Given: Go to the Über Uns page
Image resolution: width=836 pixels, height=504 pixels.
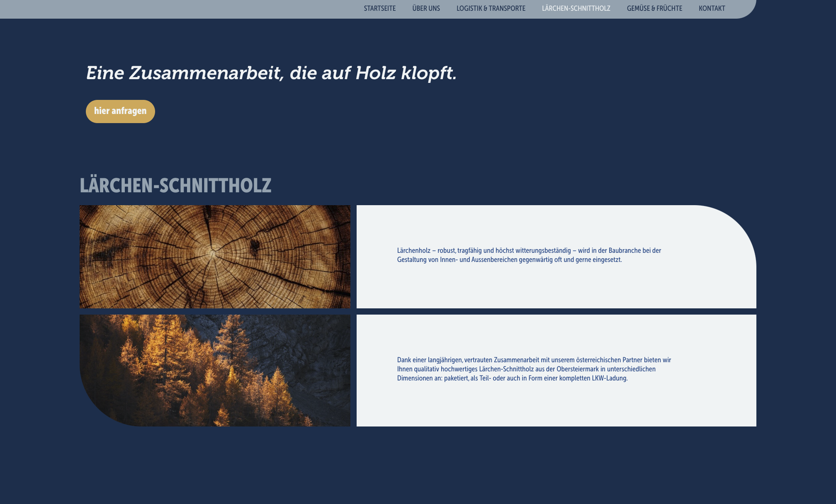Looking at the screenshot, I should [x=426, y=8].
